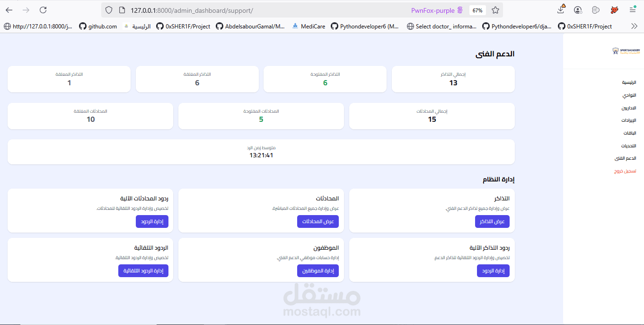
Task: Open the الرئيسية bookmark in bookmarks bar
Action: coord(137,27)
